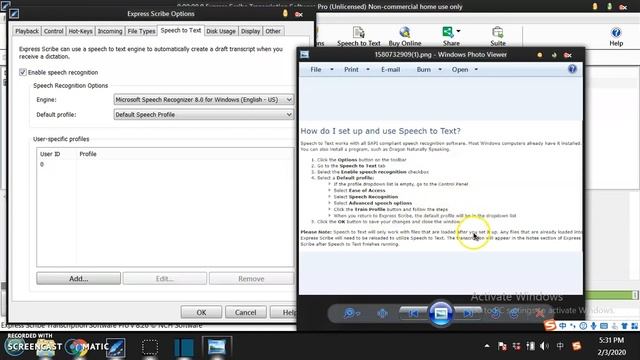Screen dimensions: 640x360
Task: Click the Remove button
Action: click(x=251, y=279)
